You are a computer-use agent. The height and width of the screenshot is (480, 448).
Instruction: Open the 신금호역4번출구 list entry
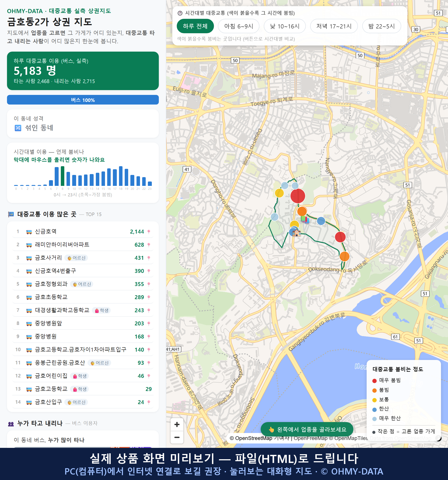click(x=83, y=271)
